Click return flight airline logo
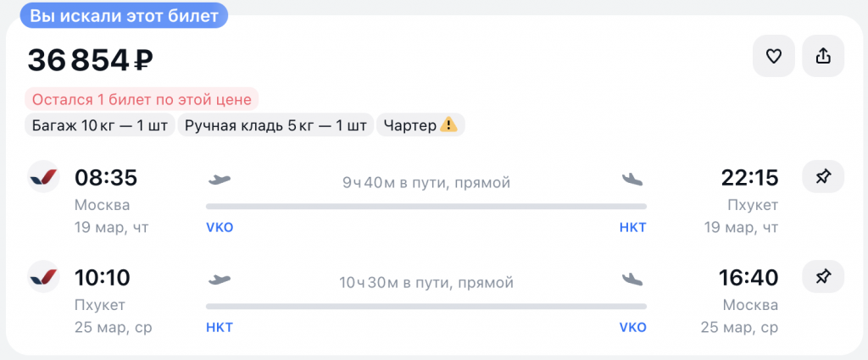The height and width of the screenshot is (360, 868). [x=44, y=275]
